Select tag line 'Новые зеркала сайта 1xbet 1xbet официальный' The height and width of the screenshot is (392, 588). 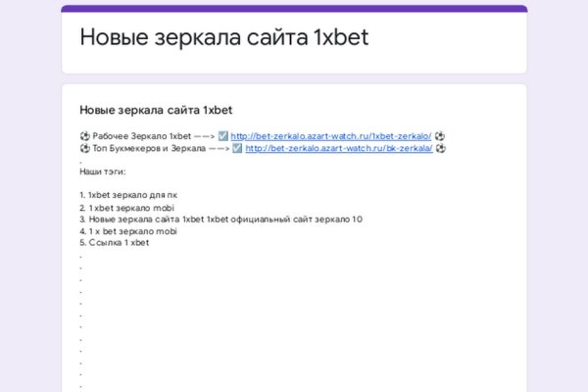tap(220, 220)
